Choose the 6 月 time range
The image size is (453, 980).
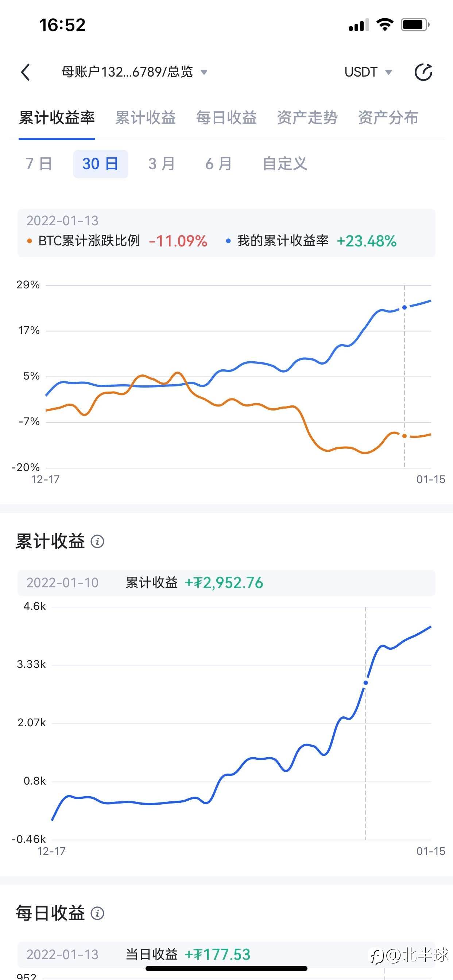tap(219, 164)
